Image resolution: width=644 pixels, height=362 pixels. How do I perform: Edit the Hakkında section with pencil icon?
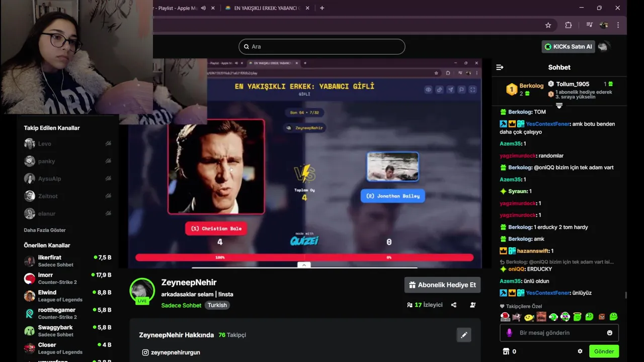click(x=464, y=335)
